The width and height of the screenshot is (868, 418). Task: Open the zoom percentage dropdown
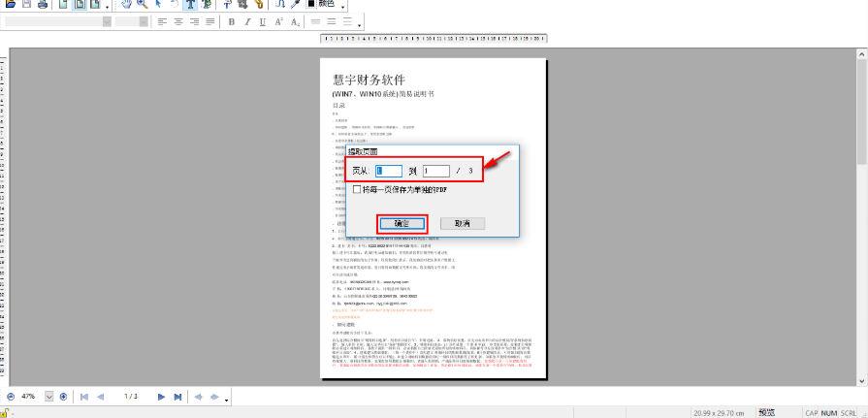pyautogui.click(x=48, y=397)
